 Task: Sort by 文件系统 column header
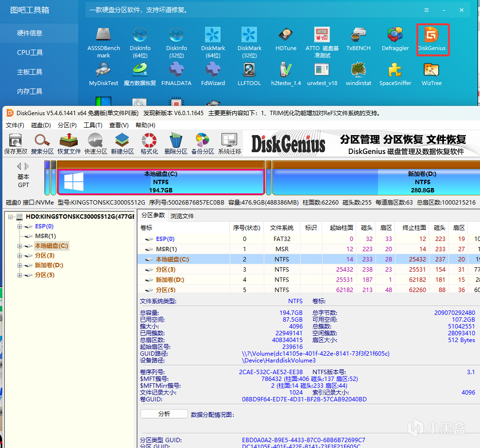282,228
